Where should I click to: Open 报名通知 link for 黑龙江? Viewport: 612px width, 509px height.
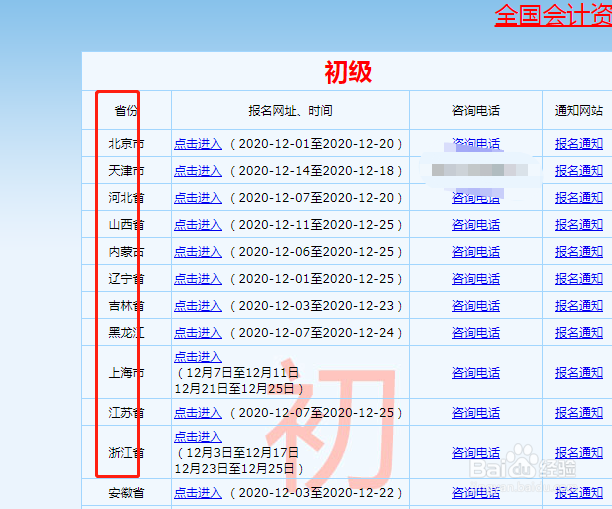point(579,333)
